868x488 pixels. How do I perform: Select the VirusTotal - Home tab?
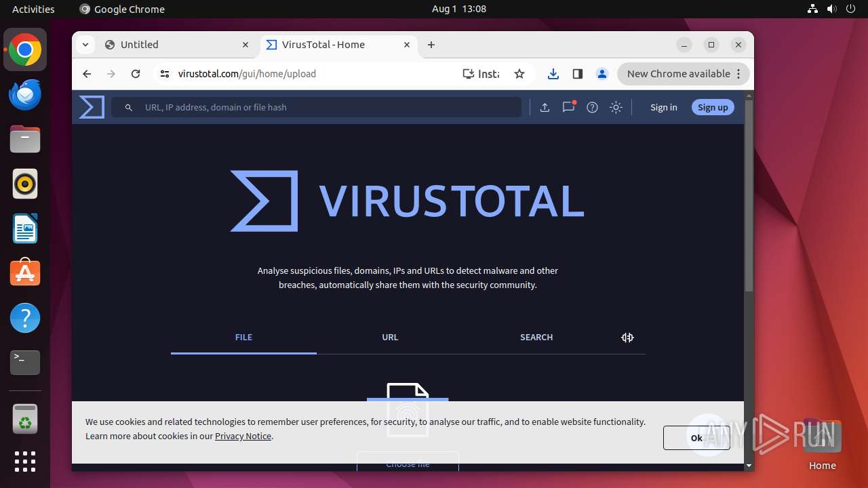338,45
